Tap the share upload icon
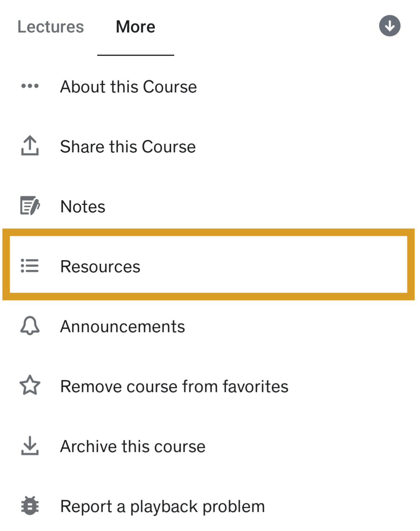 click(30, 146)
